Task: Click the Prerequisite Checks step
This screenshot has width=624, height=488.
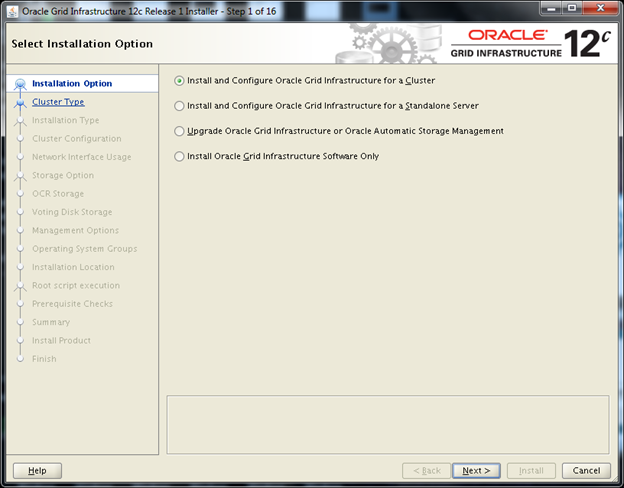Action: click(x=72, y=304)
